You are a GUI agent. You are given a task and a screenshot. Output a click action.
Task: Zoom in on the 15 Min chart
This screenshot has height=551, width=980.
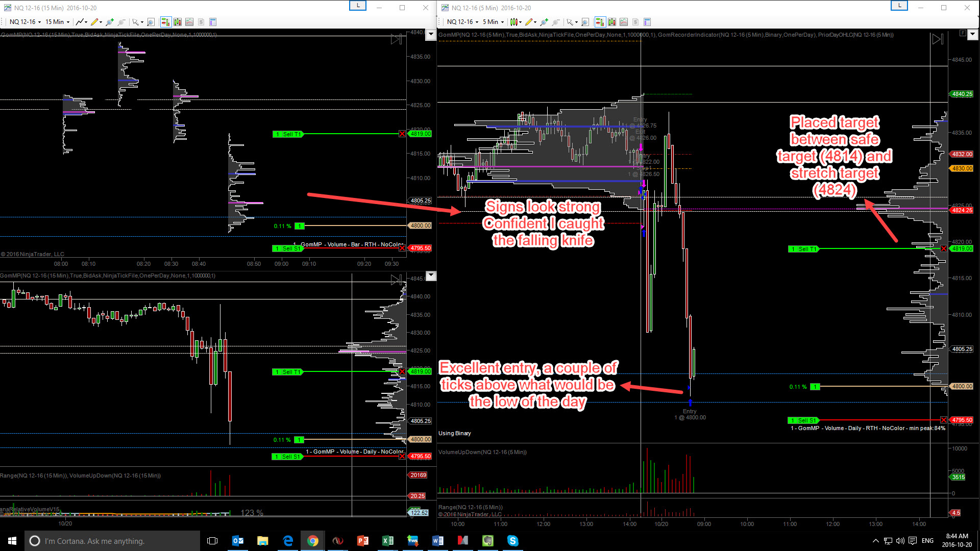point(109,22)
